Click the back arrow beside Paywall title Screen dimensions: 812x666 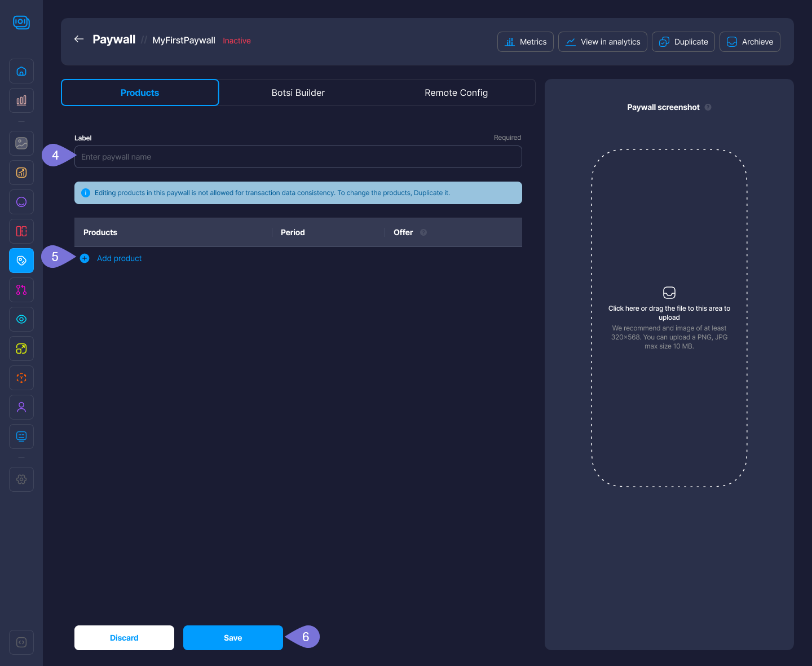point(79,39)
